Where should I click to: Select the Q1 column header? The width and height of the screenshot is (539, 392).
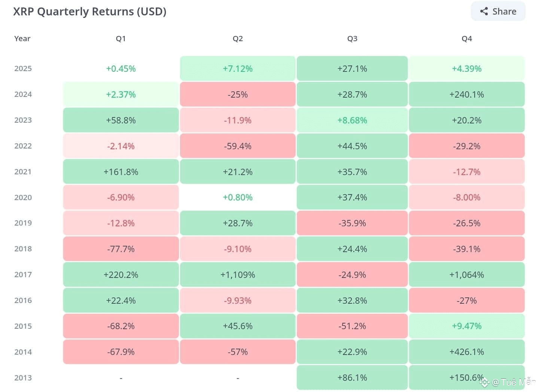(x=121, y=39)
